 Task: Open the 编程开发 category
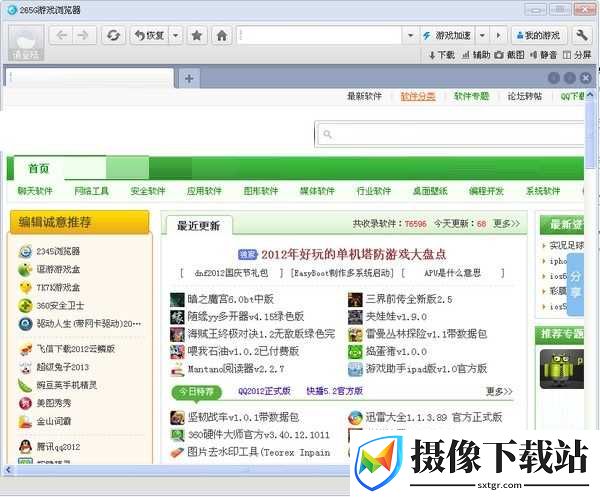point(486,191)
